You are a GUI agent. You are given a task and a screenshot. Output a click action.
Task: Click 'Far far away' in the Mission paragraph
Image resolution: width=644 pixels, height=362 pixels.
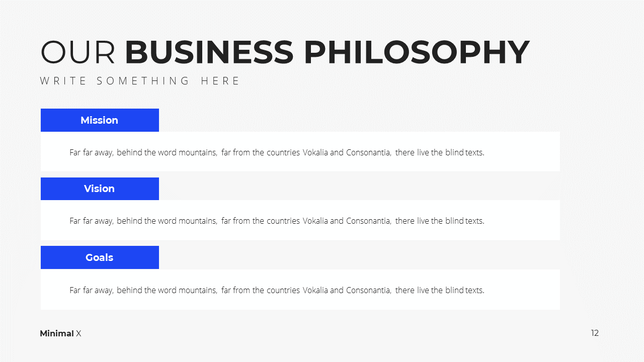click(x=92, y=152)
